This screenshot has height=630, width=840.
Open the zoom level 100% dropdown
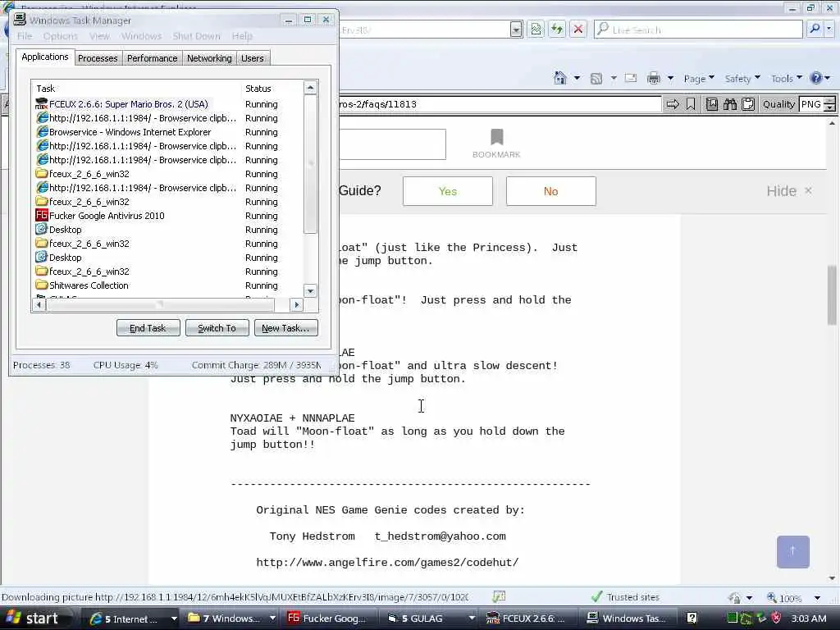[x=817, y=597]
